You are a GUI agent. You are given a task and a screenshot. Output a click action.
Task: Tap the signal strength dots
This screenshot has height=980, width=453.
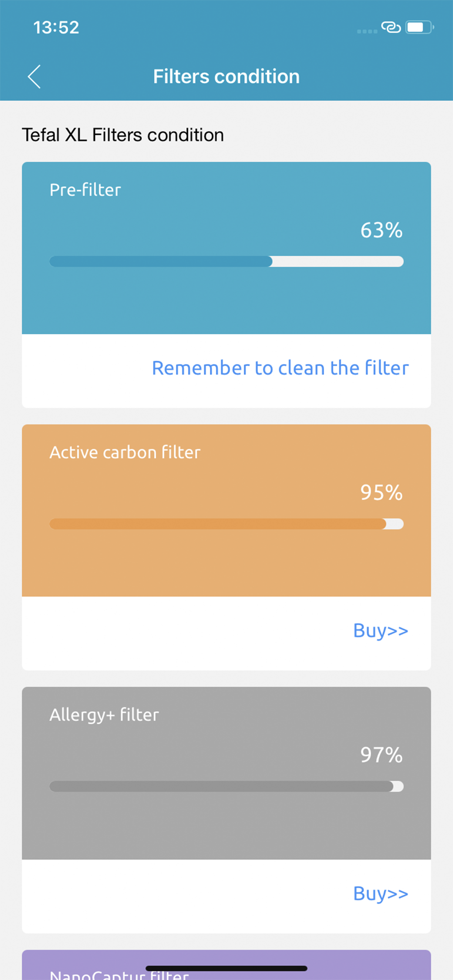[367, 31]
